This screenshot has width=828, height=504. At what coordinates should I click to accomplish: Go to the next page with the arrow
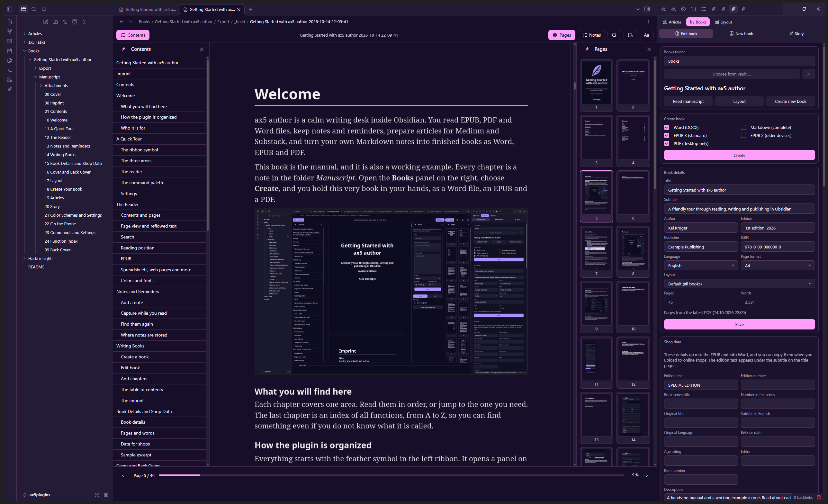(647, 475)
